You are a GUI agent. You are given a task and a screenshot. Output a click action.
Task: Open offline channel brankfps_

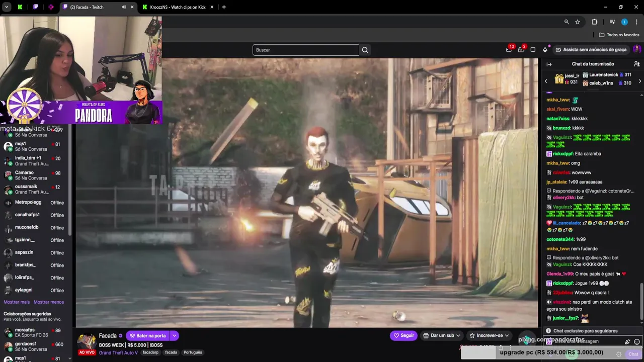(35, 265)
